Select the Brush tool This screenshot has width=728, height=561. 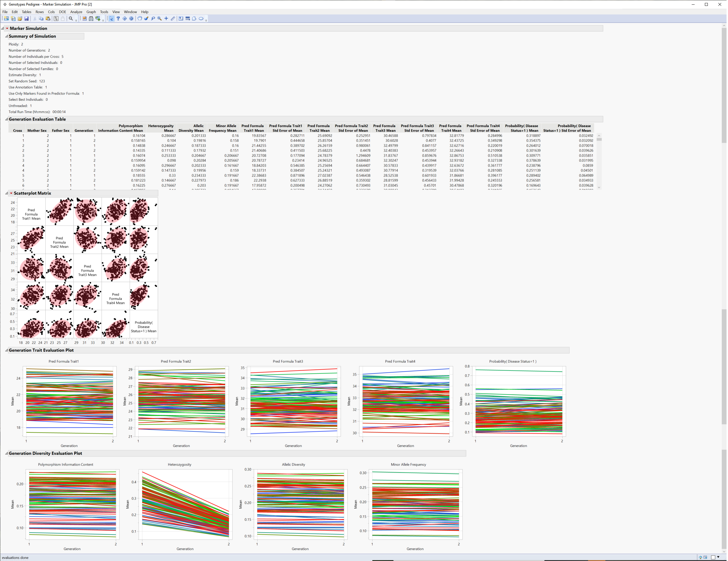tap(146, 19)
